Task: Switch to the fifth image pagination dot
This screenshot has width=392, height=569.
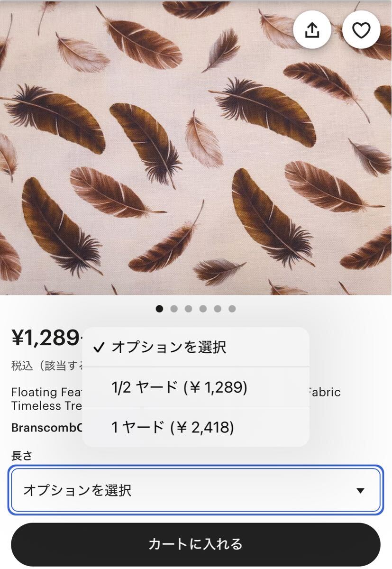Action: [218, 309]
